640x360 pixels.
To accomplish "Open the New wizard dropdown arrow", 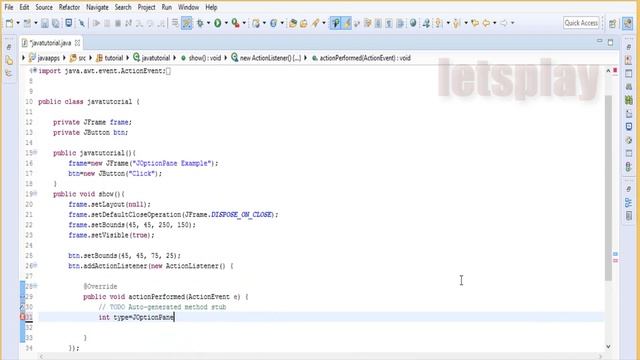I will tap(18, 23).
